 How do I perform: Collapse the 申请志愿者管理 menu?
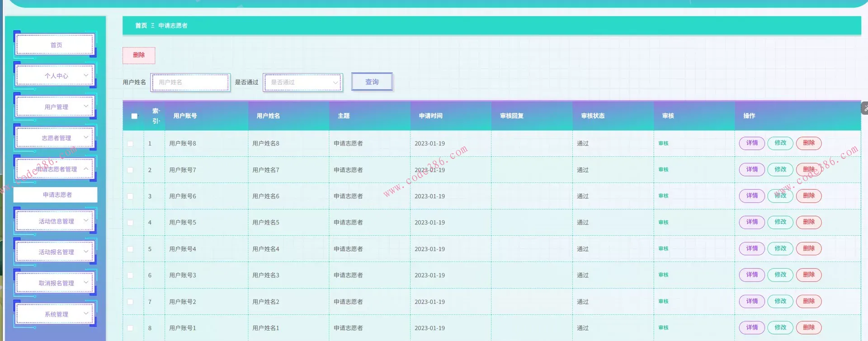pos(56,169)
